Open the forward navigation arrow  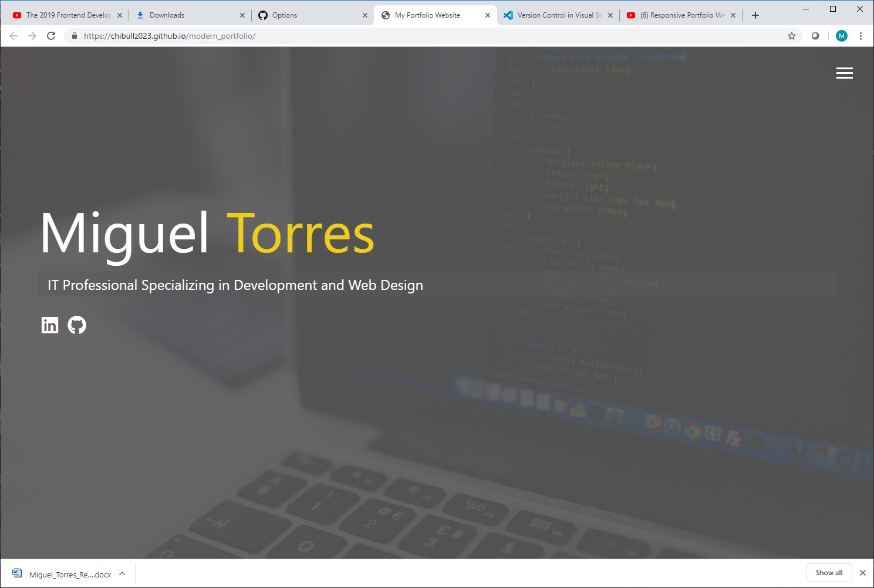pyautogui.click(x=32, y=35)
